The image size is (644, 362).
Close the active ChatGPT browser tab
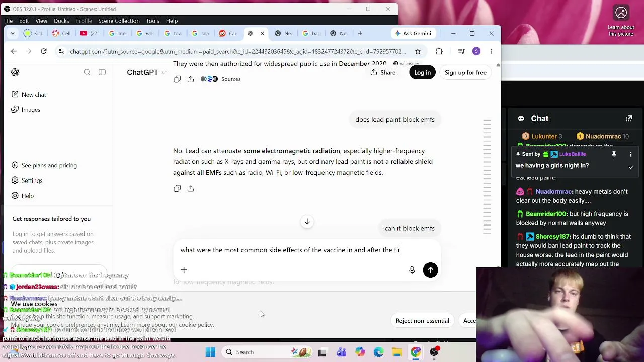(x=262, y=33)
